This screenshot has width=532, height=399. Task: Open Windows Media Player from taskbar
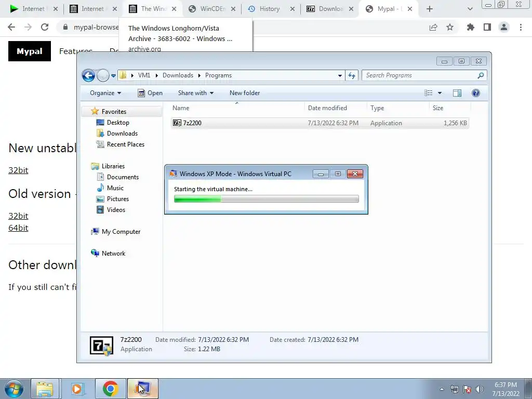point(77,389)
